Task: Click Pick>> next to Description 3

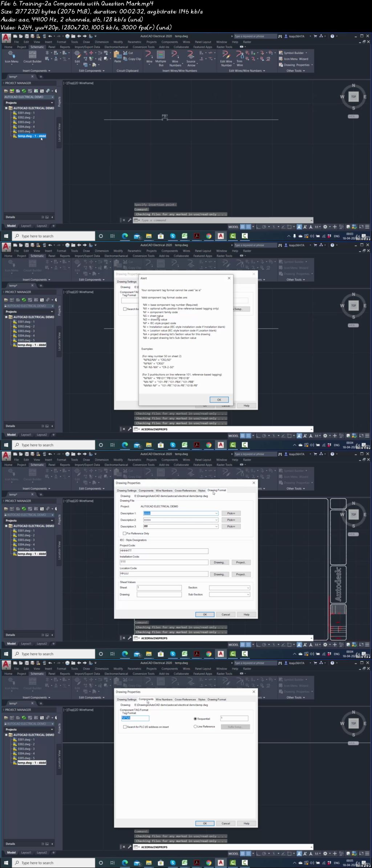Action: pos(231,526)
